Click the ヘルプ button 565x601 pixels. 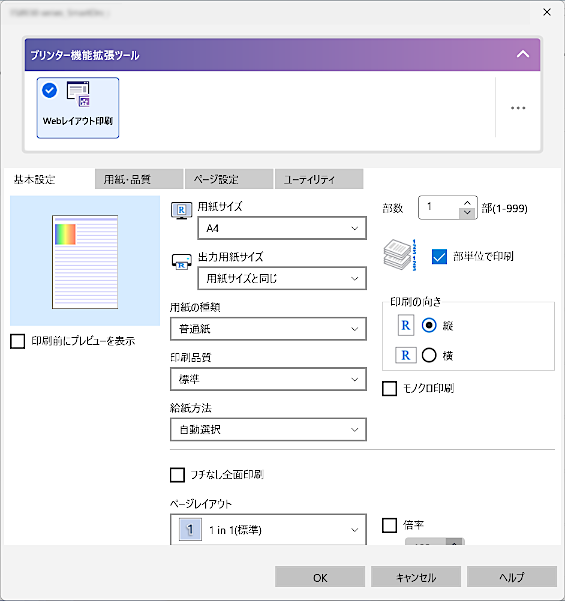click(512, 577)
